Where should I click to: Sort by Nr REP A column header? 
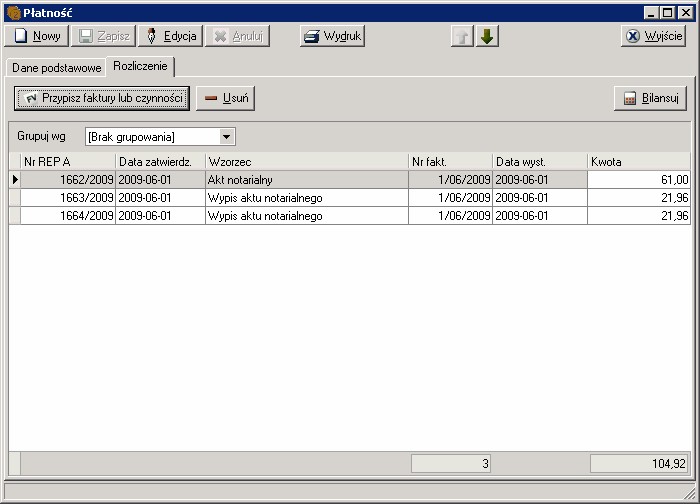[x=67, y=161]
